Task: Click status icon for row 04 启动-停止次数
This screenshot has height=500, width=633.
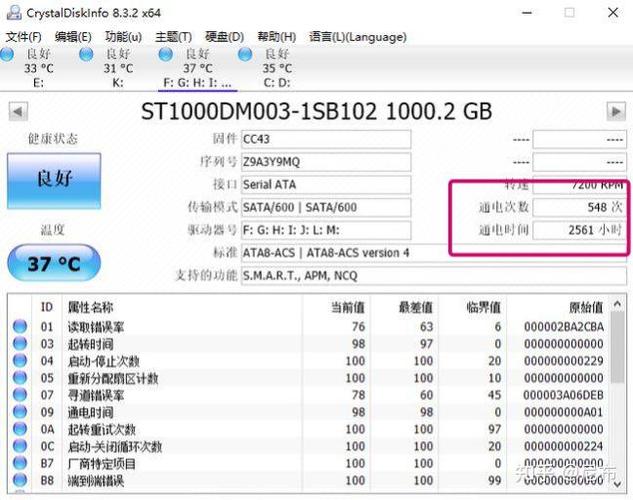Action: tap(20, 360)
